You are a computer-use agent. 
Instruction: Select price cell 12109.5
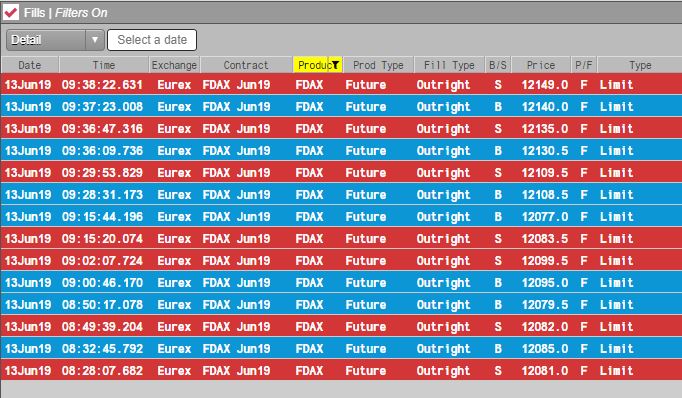[x=545, y=172]
